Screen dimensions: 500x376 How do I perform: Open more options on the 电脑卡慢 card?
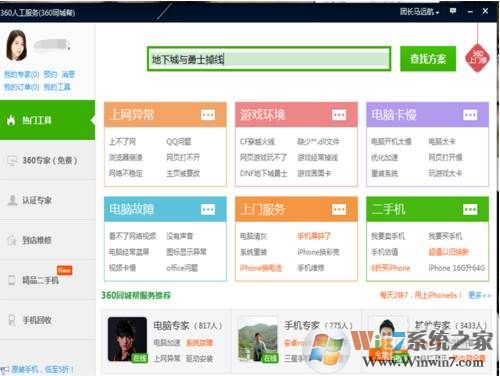470,115
